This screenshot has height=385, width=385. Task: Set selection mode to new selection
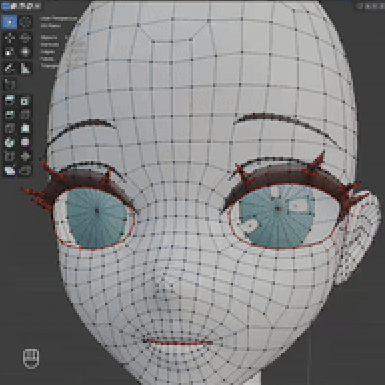(5, 6)
